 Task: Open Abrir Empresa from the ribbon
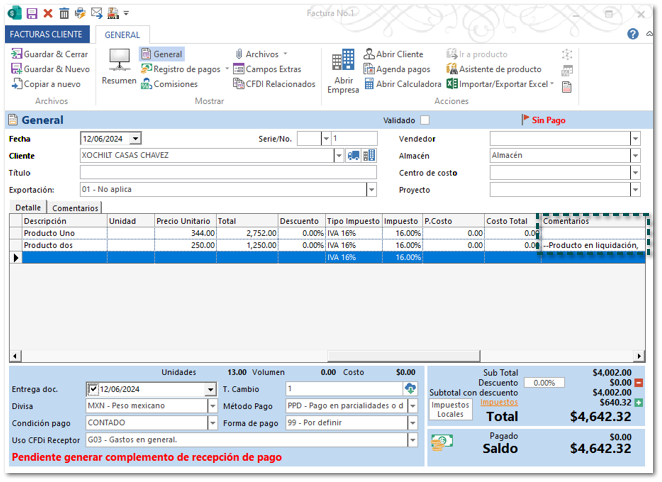click(343, 70)
